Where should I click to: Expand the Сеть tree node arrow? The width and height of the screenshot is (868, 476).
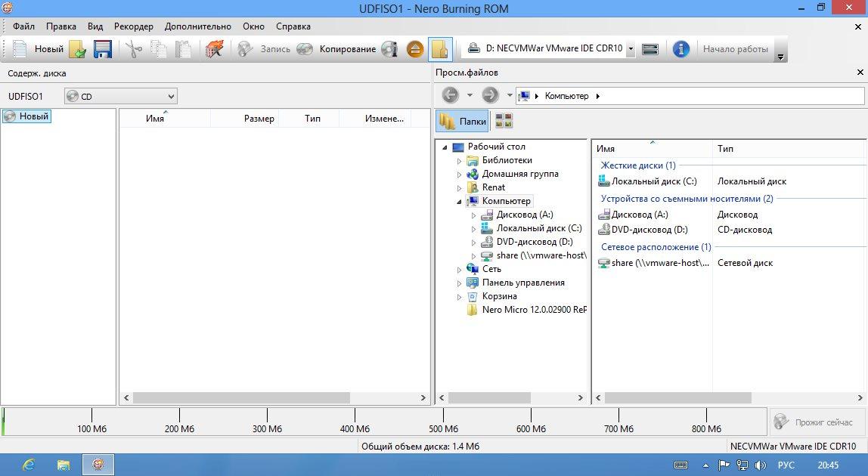point(459,270)
